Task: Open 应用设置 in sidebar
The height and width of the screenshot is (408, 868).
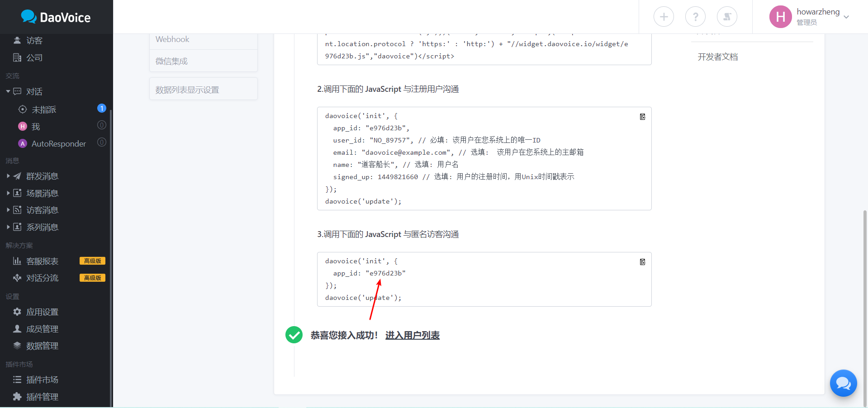Action: [42, 312]
